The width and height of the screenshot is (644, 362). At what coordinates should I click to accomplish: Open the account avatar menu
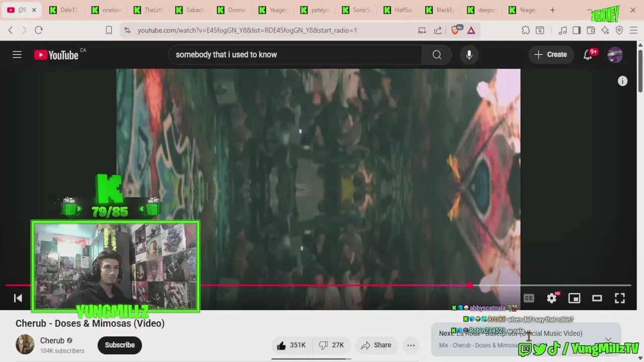click(x=615, y=55)
